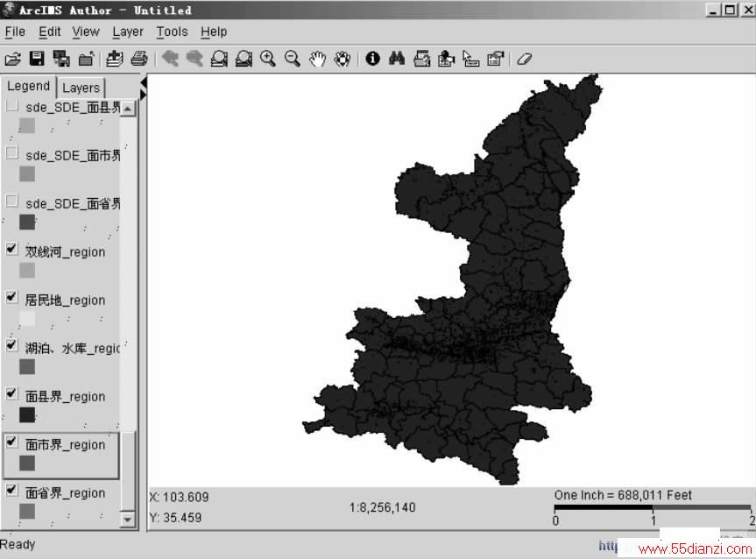Select the Zoom In magnifier tool
Viewport: 756px width, 559px height.
point(268,59)
